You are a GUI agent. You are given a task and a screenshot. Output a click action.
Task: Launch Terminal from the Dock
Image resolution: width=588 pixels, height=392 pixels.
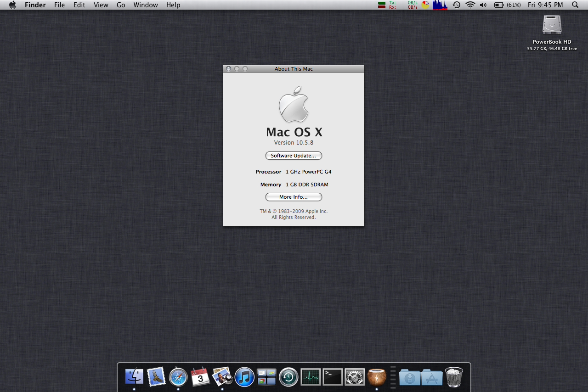[333, 377]
